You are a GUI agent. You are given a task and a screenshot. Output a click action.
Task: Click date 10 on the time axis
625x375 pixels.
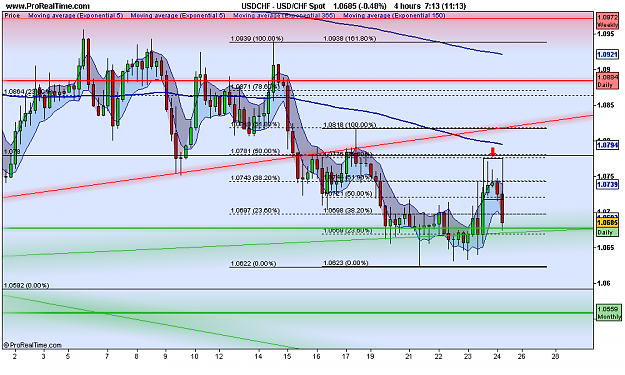pos(195,356)
